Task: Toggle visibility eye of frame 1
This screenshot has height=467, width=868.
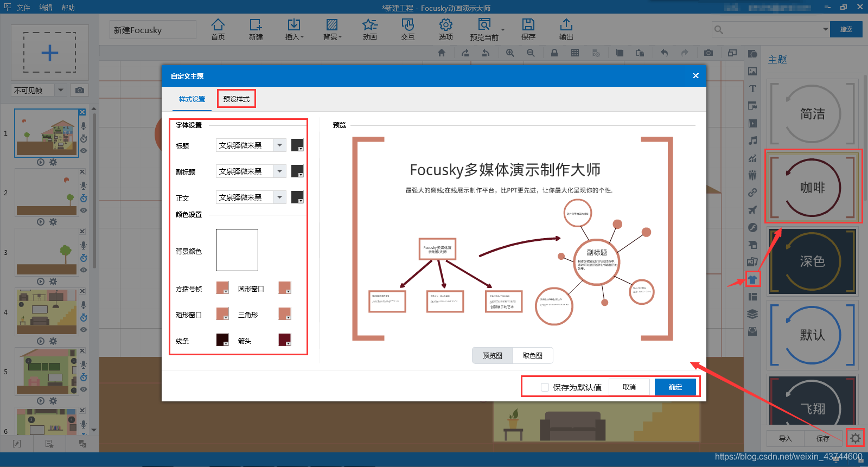Action: pyautogui.click(x=84, y=151)
